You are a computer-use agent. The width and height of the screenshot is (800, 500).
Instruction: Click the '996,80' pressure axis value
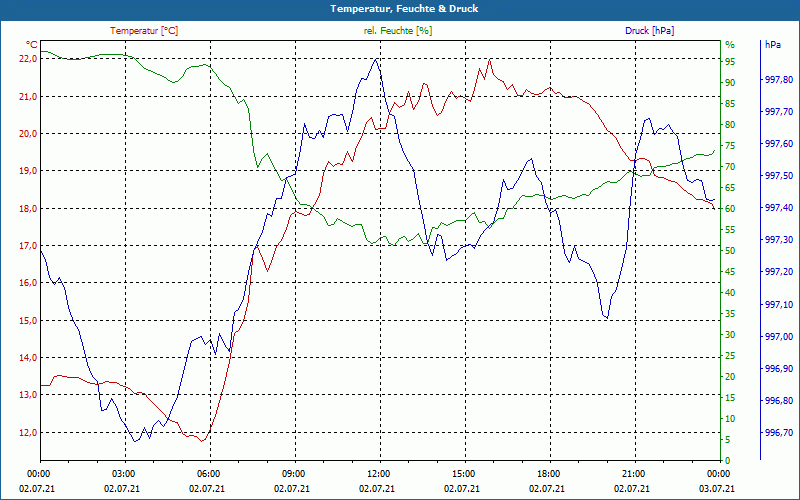click(x=779, y=401)
